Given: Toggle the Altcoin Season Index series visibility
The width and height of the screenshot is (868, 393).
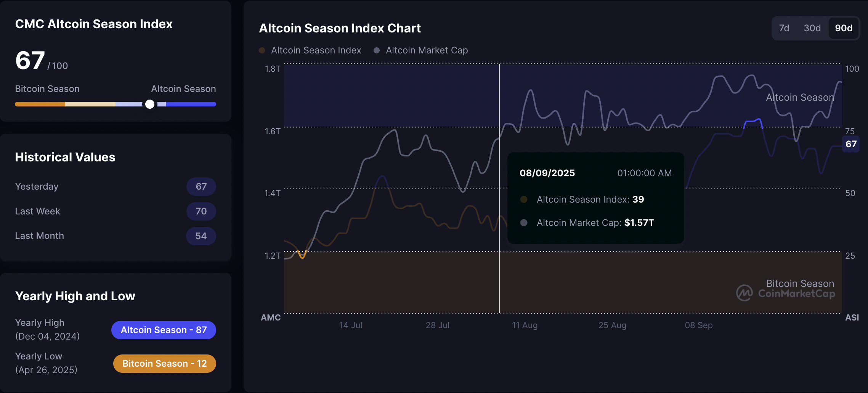Looking at the screenshot, I should pyautogui.click(x=310, y=50).
